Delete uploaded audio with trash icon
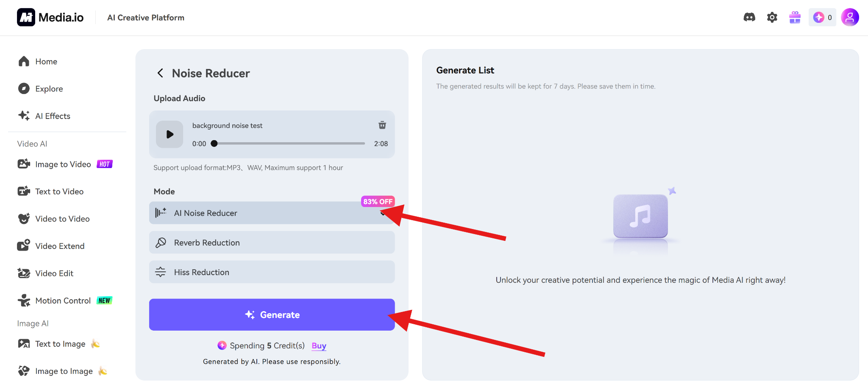 (382, 125)
